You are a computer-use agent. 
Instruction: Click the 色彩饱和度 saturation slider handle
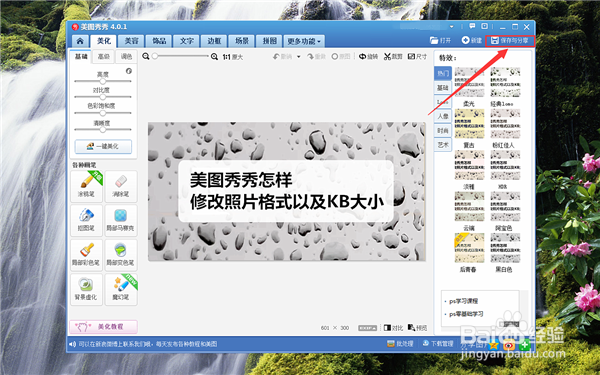tap(103, 113)
